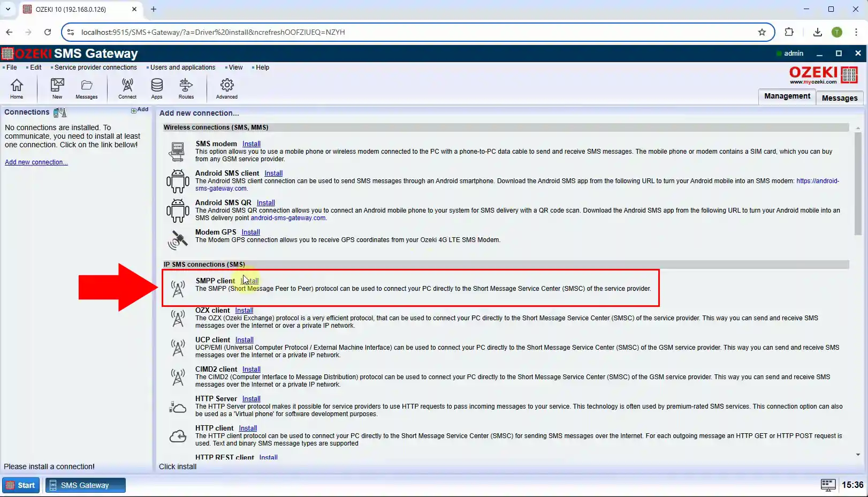Click the New message toolbar icon
Screen dimensions: 868x497
point(57,88)
